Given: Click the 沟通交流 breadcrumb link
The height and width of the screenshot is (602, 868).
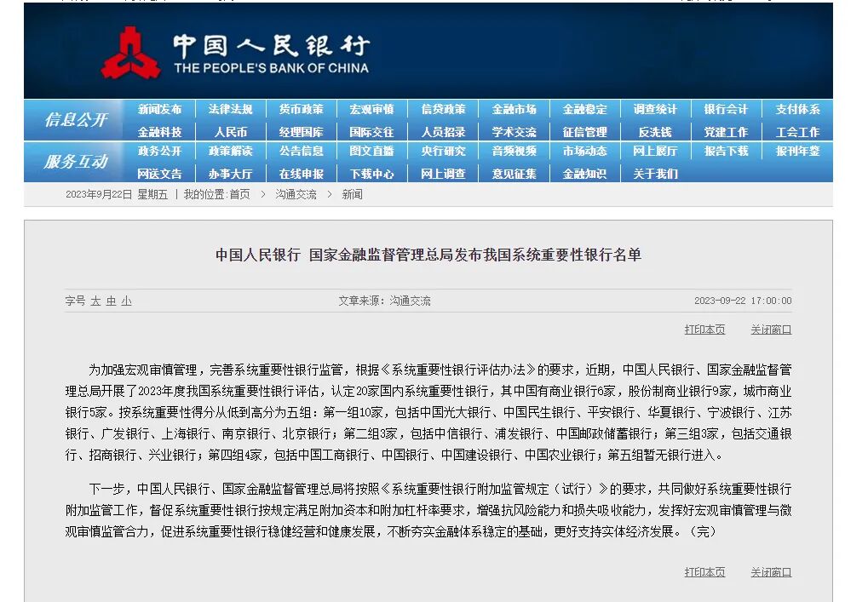Looking at the screenshot, I should click(295, 194).
